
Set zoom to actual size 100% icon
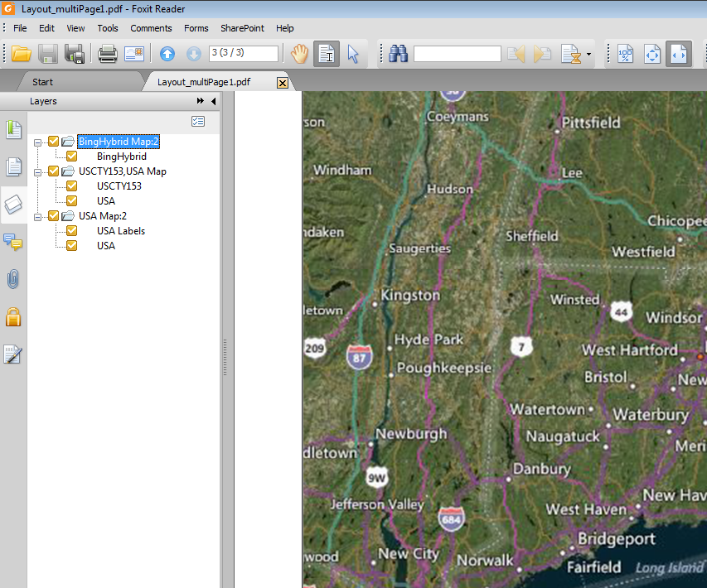coord(626,54)
